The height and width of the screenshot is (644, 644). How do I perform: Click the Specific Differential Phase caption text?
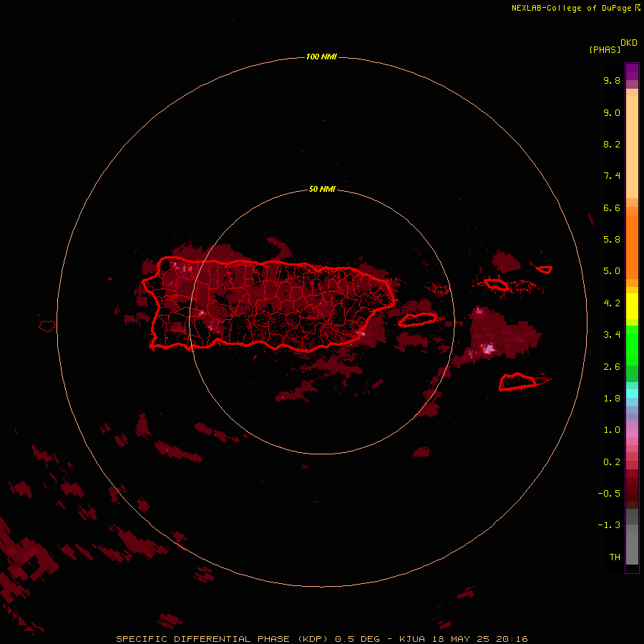[321, 639]
